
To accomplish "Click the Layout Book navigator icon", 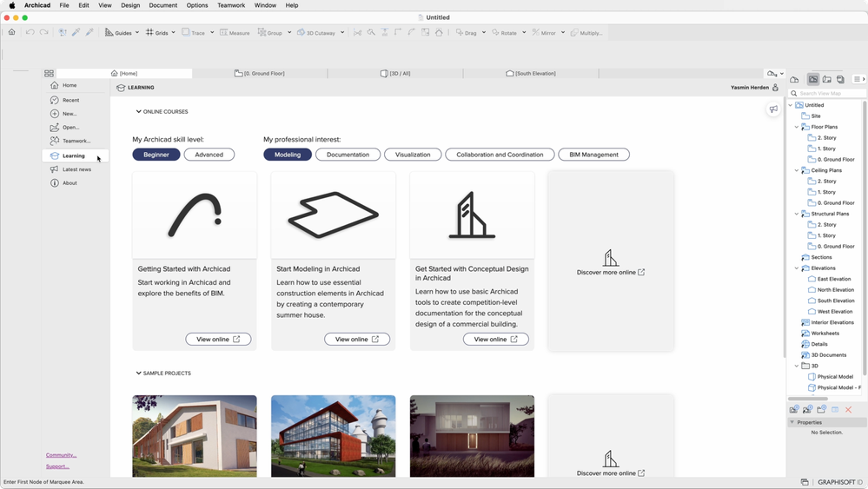I will [x=827, y=79].
